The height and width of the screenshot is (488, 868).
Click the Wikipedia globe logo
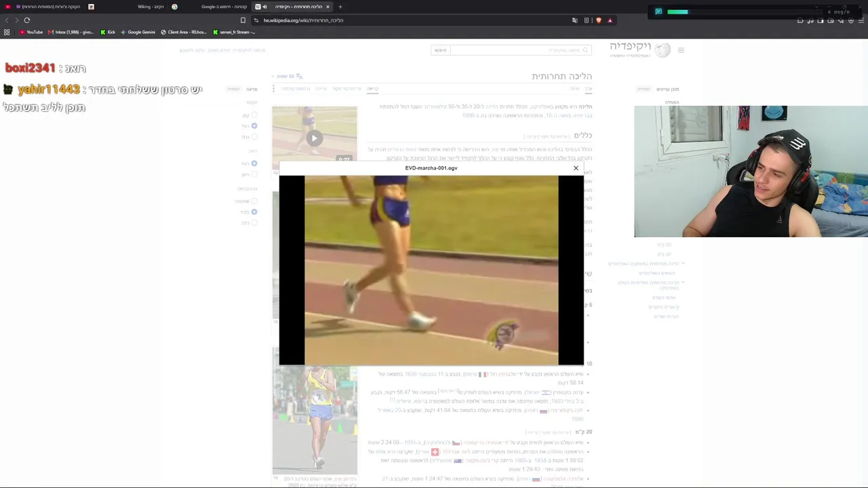coord(663,49)
